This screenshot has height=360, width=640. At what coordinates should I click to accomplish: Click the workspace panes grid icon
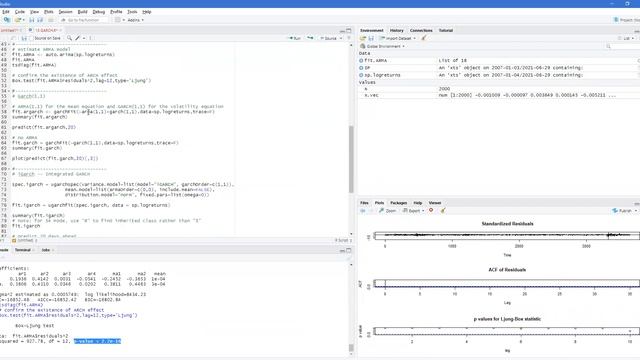point(118,20)
